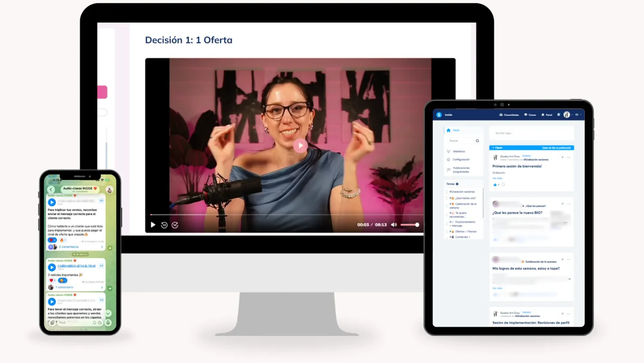Toggle the pin on 'Primera sesión de bienvenida!' post
Viewport: 644px width, 363px height.
(x=562, y=157)
